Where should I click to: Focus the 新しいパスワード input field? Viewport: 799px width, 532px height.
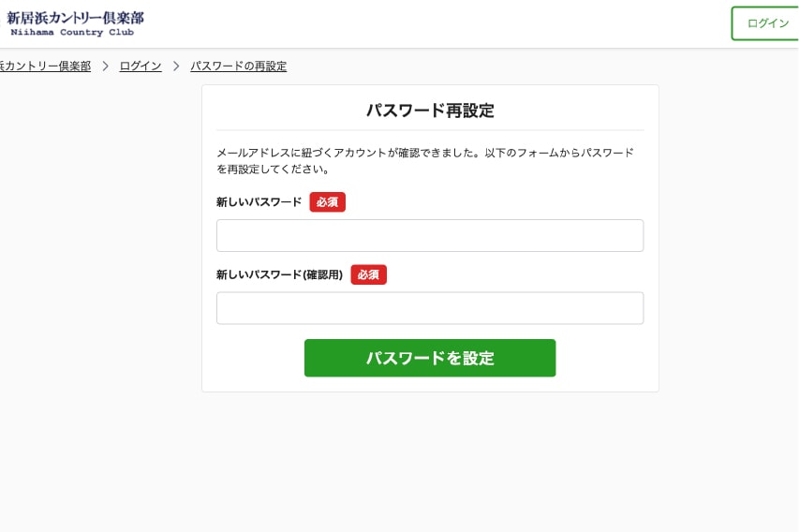coord(430,236)
